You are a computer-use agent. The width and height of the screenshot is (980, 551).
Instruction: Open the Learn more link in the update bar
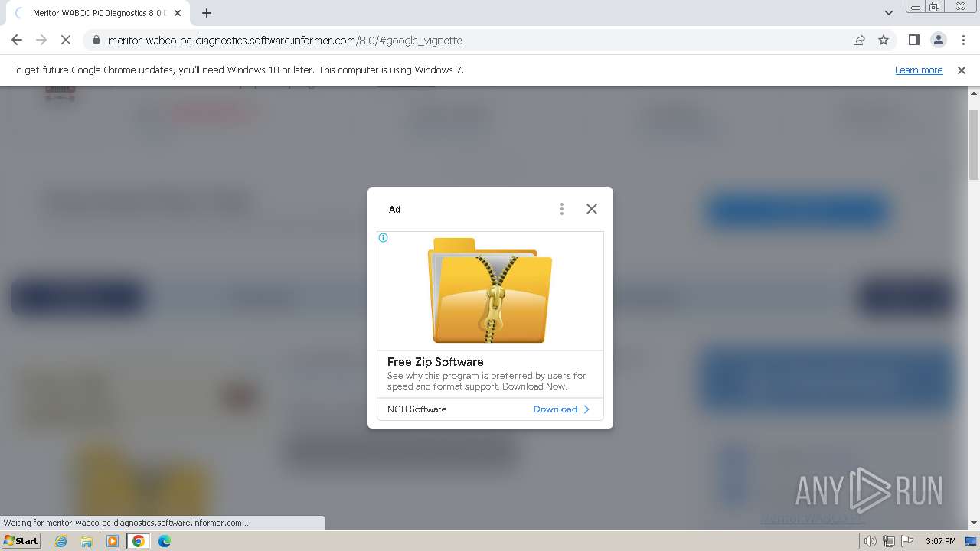point(919,70)
